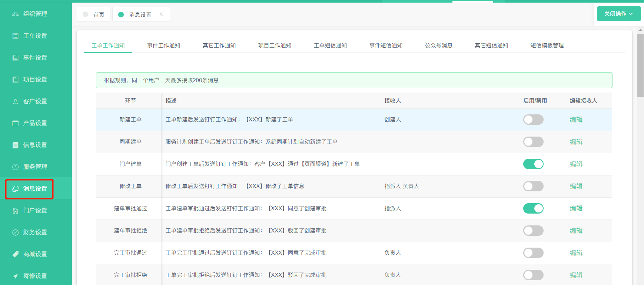Enable notification for 建单审批拒绝 row
Viewport: 644px width, 285px height.
pos(533,231)
